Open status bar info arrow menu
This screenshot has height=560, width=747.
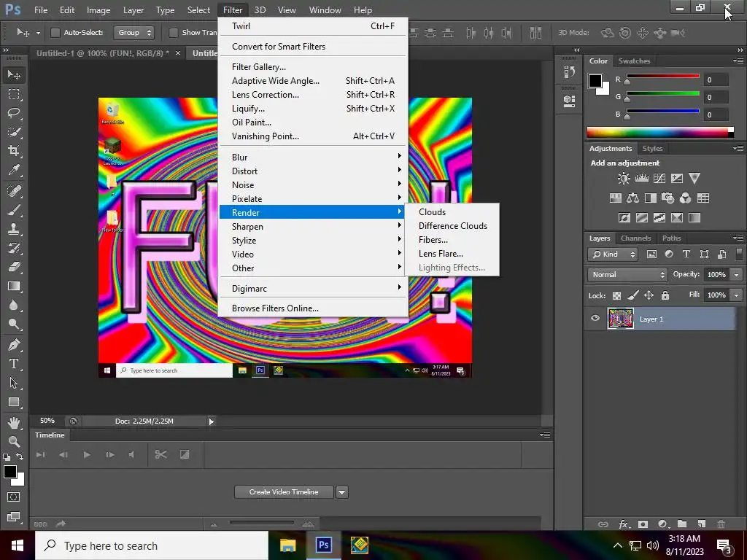211,421
